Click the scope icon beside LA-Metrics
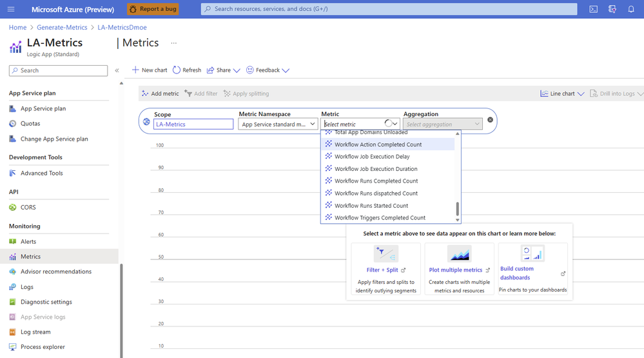The height and width of the screenshot is (358, 644). (146, 122)
